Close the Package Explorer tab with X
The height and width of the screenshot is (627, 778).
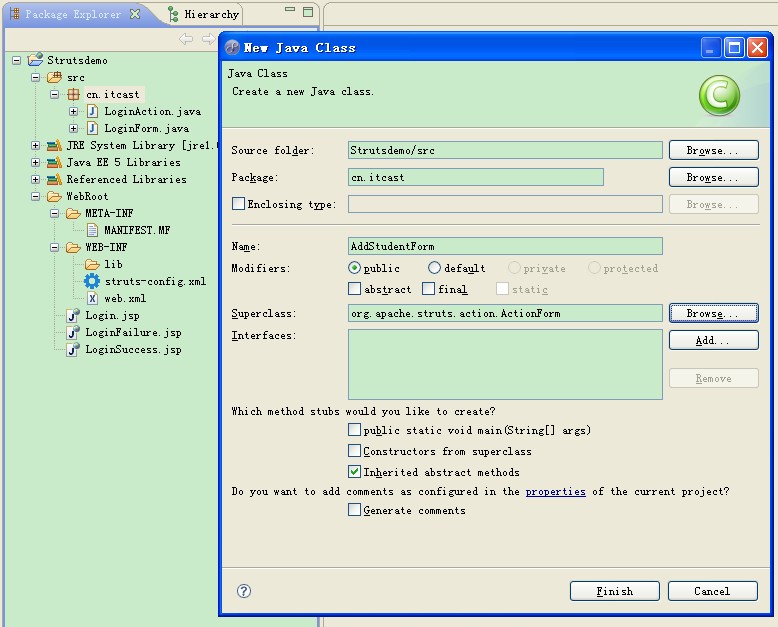coord(134,14)
